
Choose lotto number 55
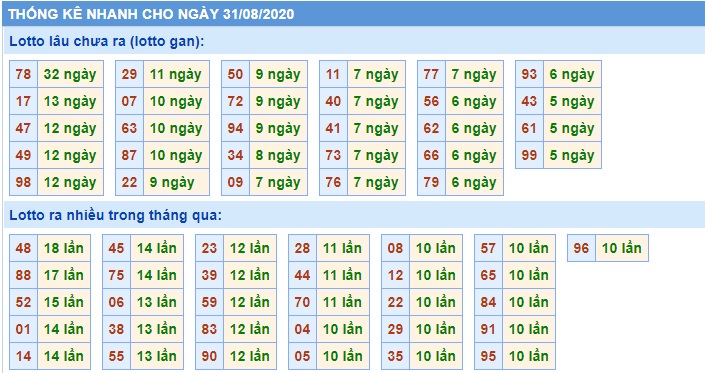click(x=116, y=356)
